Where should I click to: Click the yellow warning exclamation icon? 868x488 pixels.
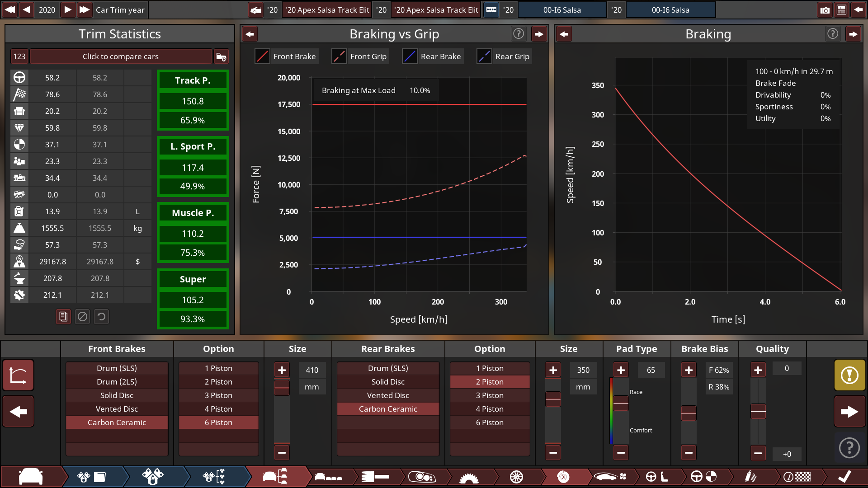coord(849,375)
